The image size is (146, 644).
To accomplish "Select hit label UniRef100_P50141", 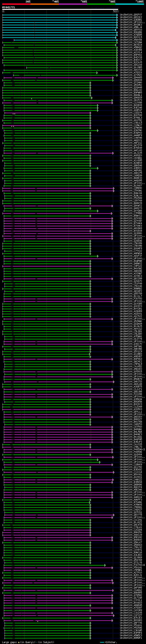I will [131, 568].
